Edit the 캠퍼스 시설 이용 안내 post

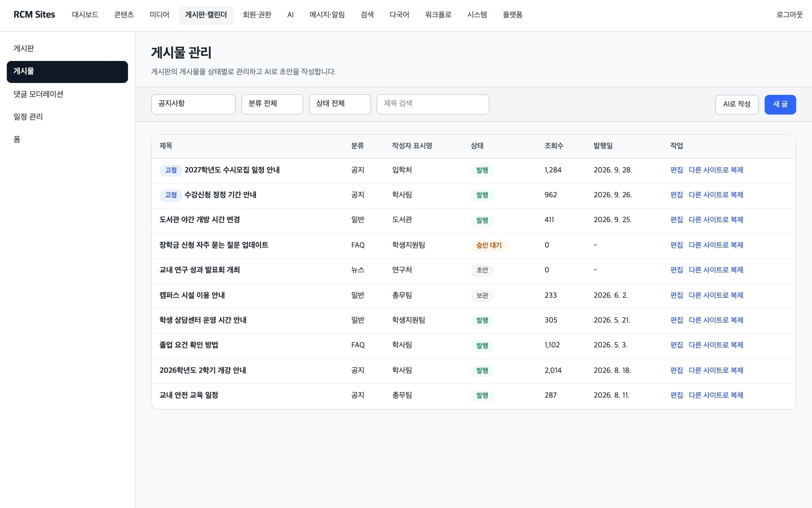point(676,295)
